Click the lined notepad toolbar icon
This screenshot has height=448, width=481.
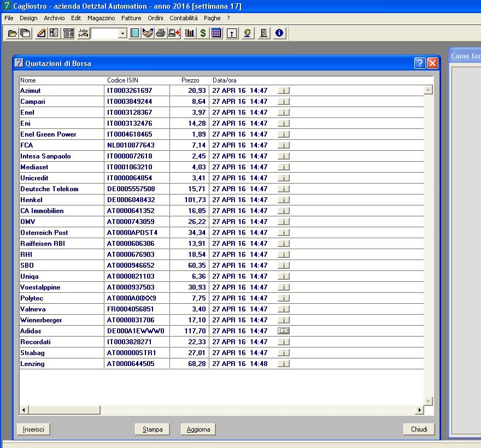point(134,33)
